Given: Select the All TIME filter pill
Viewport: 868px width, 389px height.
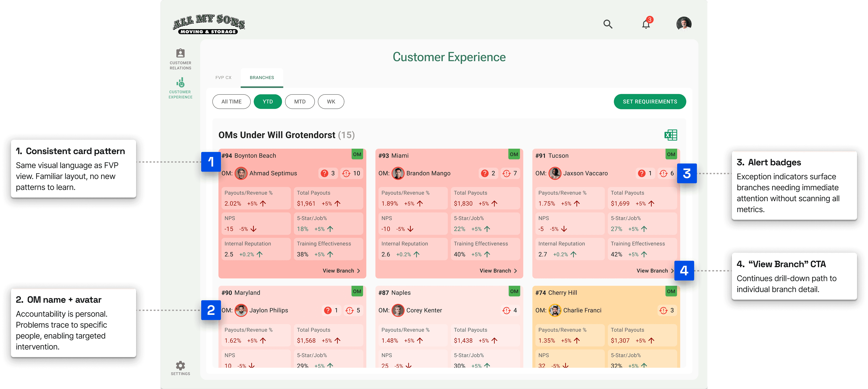Looking at the screenshot, I should [x=231, y=102].
